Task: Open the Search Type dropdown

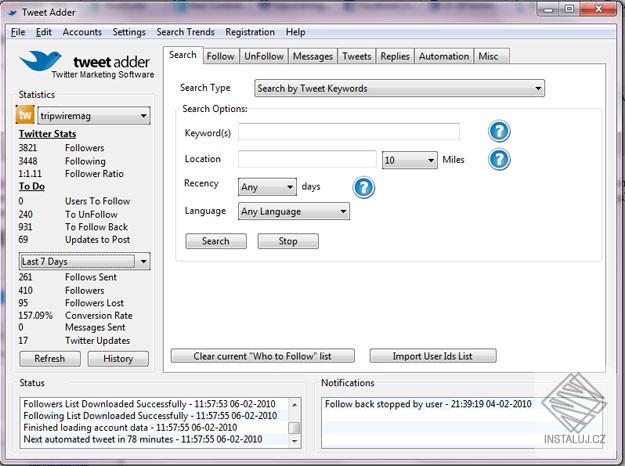Action: click(x=399, y=88)
